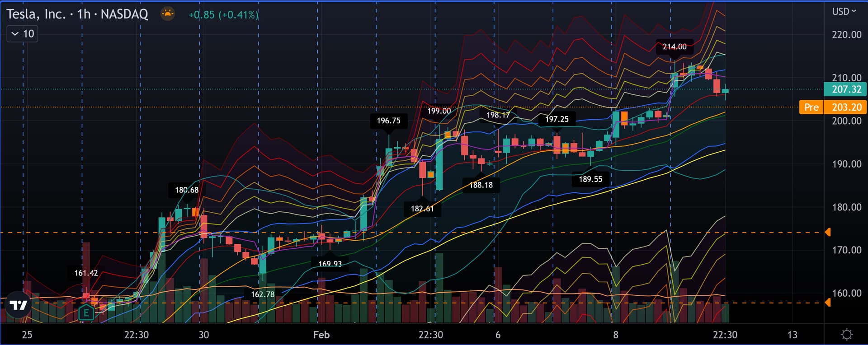Viewport: 868px width, 345px height.
Task: Click the pre-market sun session icon
Action: click(168, 14)
